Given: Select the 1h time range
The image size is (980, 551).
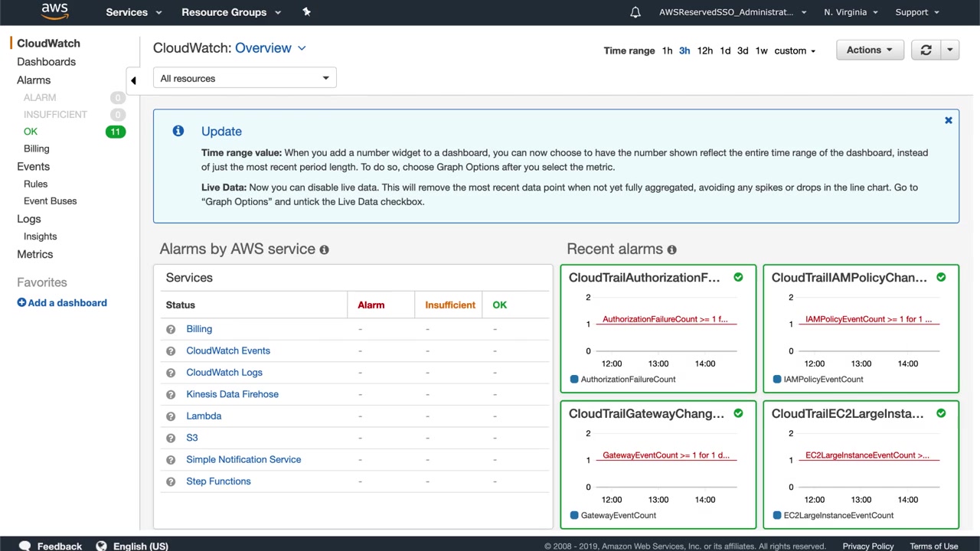Looking at the screenshot, I should coord(667,51).
